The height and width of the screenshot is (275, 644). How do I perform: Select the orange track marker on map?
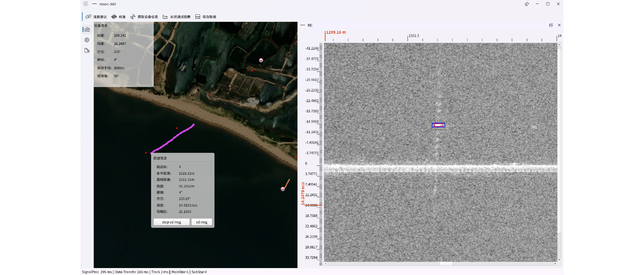(x=283, y=189)
